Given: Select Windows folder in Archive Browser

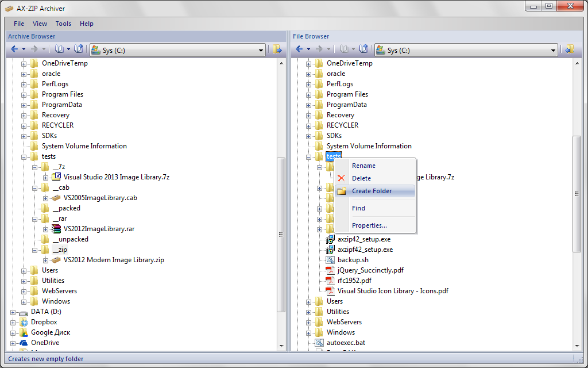Looking at the screenshot, I should coord(56,301).
